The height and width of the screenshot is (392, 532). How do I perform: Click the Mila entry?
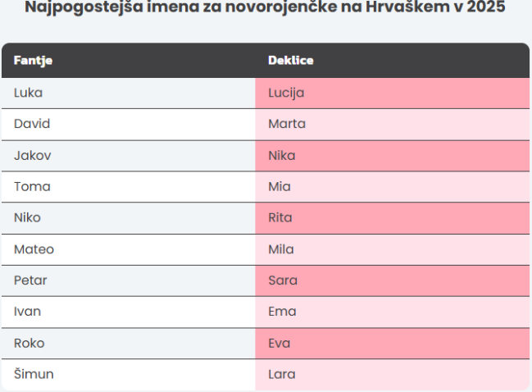280,248
